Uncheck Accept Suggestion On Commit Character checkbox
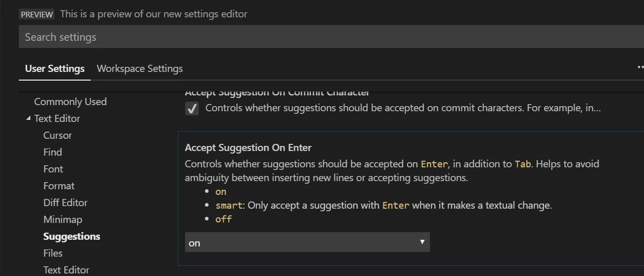644x276 pixels. click(x=192, y=108)
